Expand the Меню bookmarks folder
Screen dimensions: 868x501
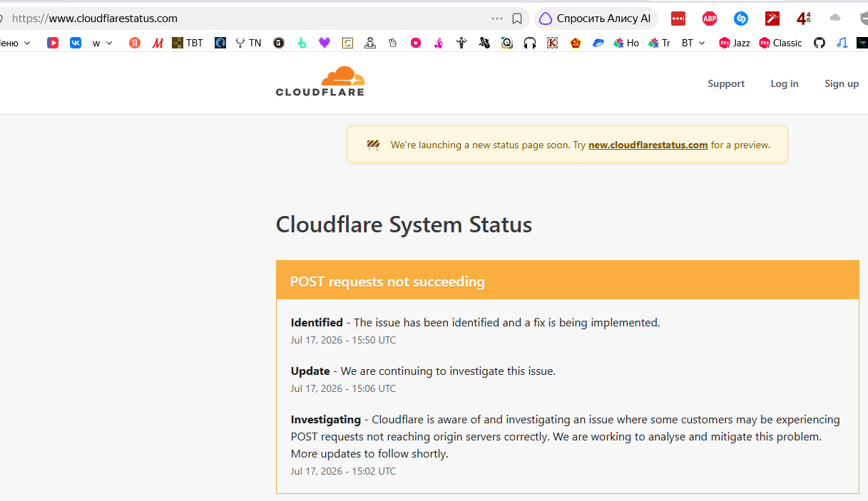16,43
